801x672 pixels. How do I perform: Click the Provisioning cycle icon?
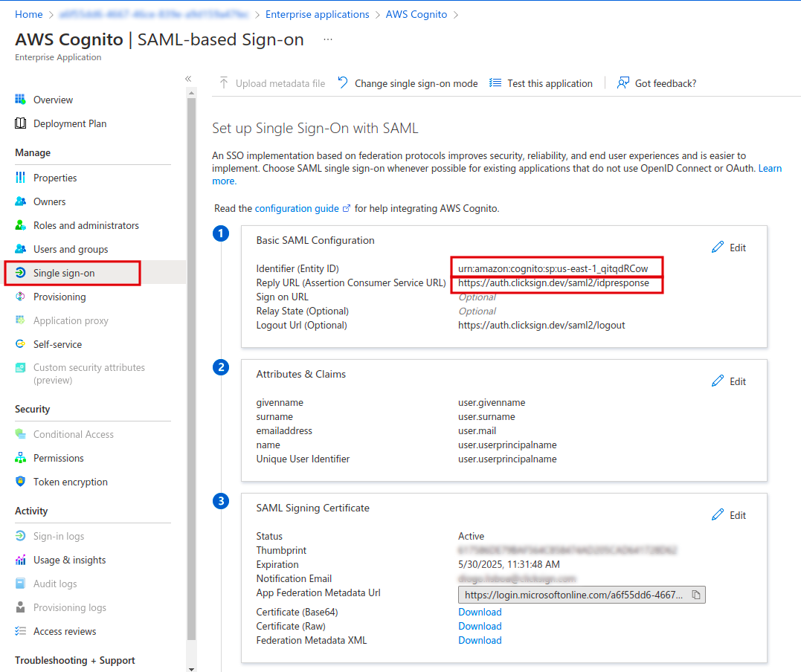coord(20,297)
